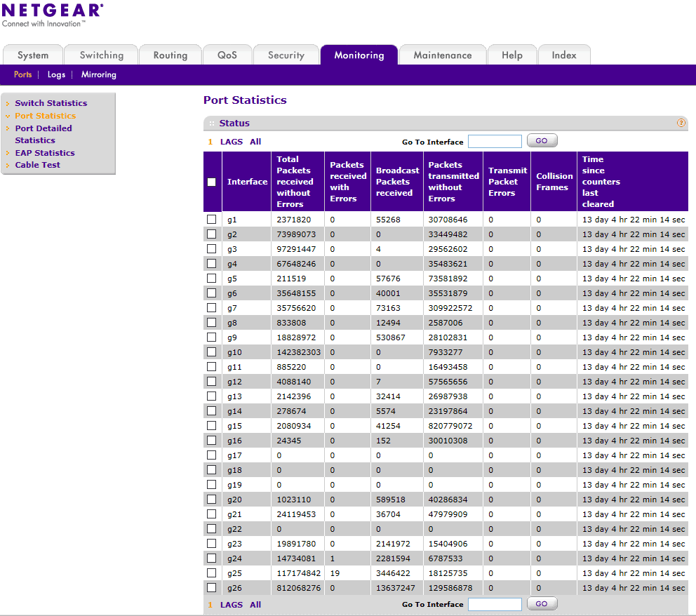The width and height of the screenshot is (696, 616).
Task: Click page 1 link above table
Action: click(210, 142)
